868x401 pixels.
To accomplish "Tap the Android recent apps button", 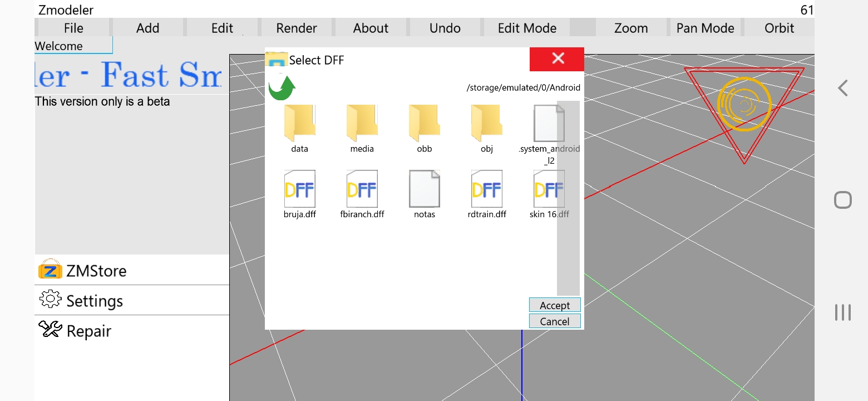I will click(843, 312).
